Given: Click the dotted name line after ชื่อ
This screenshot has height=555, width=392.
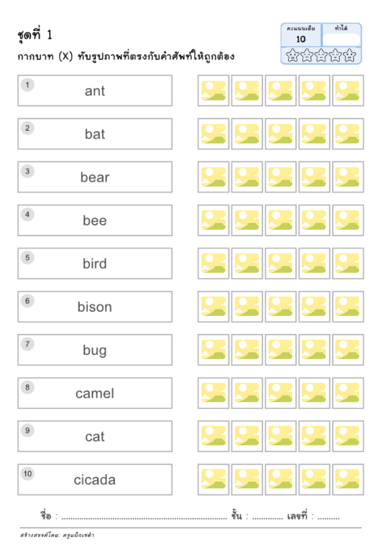Looking at the screenshot, I should pyautogui.click(x=144, y=518).
